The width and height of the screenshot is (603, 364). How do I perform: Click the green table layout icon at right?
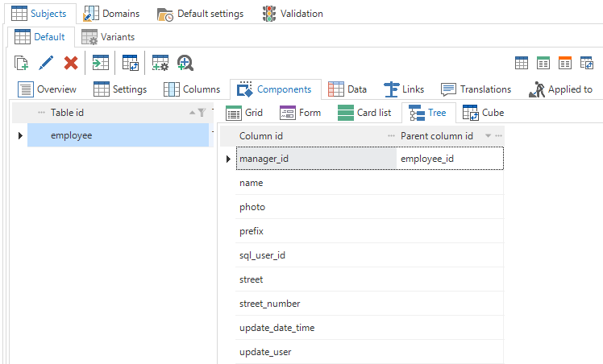click(543, 63)
